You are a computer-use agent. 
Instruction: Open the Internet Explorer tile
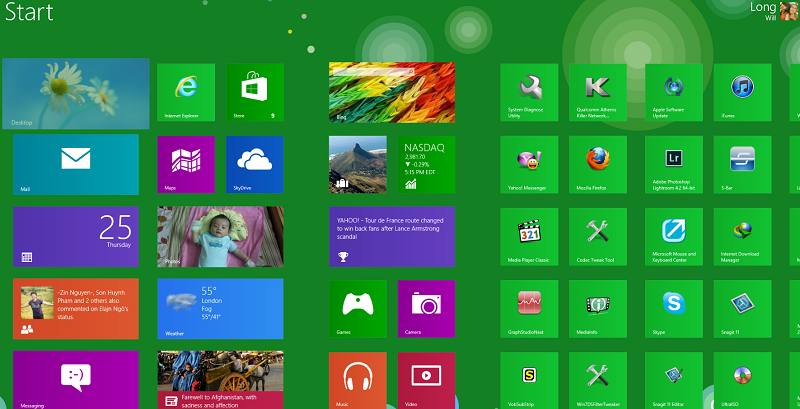(x=186, y=92)
